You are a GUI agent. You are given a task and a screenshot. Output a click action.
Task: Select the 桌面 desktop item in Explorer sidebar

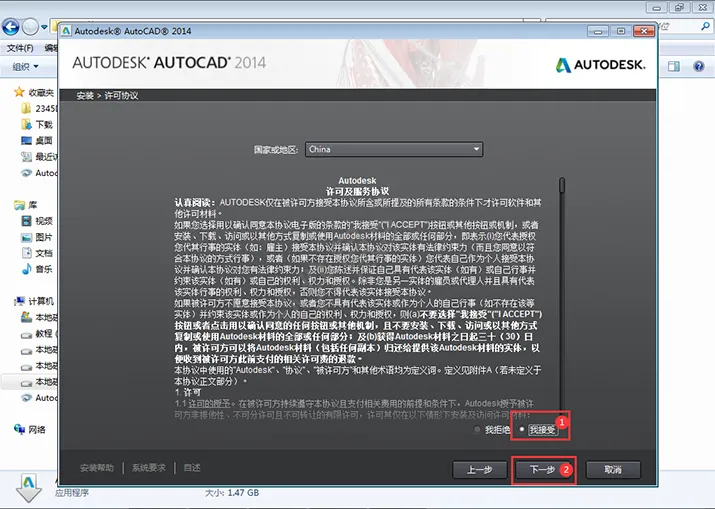click(39, 140)
